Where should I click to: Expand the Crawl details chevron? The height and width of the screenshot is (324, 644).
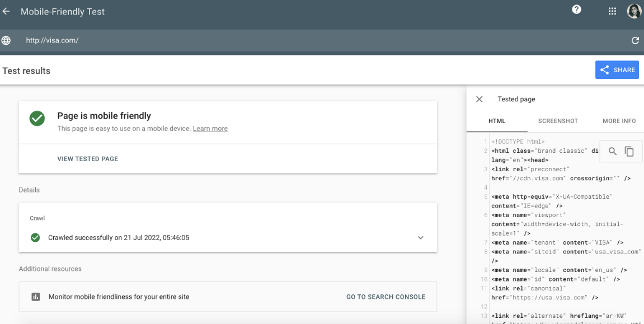[x=421, y=238]
